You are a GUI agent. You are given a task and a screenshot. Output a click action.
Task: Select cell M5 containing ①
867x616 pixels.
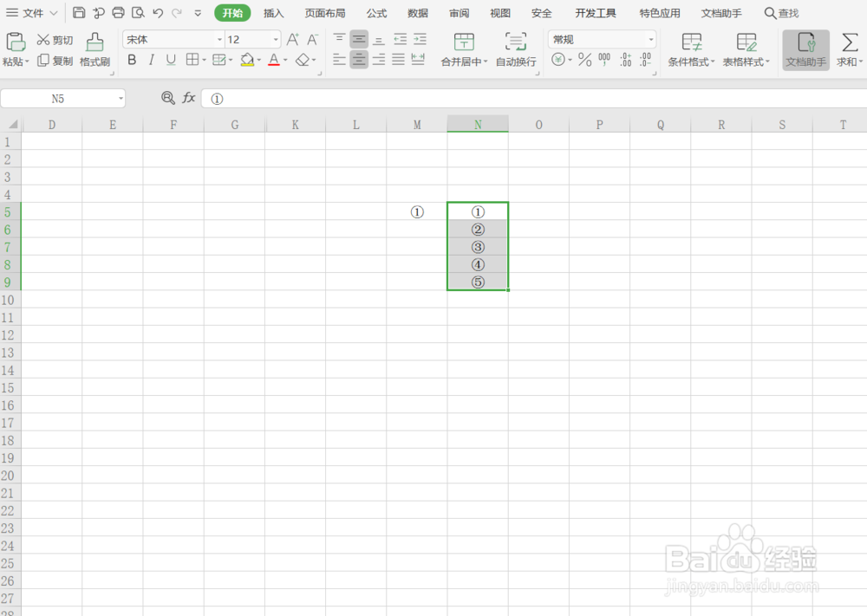click(x=417, y=211)
